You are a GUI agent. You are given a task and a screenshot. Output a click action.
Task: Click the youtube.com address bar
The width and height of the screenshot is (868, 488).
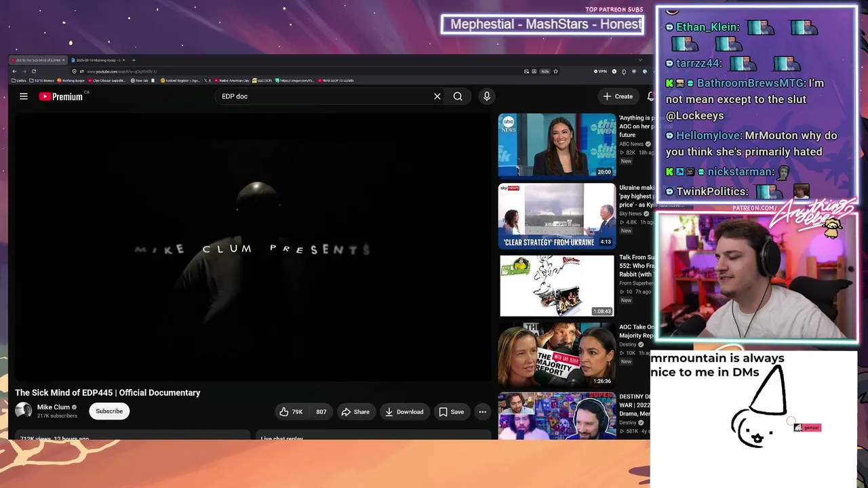coord(298,71)
